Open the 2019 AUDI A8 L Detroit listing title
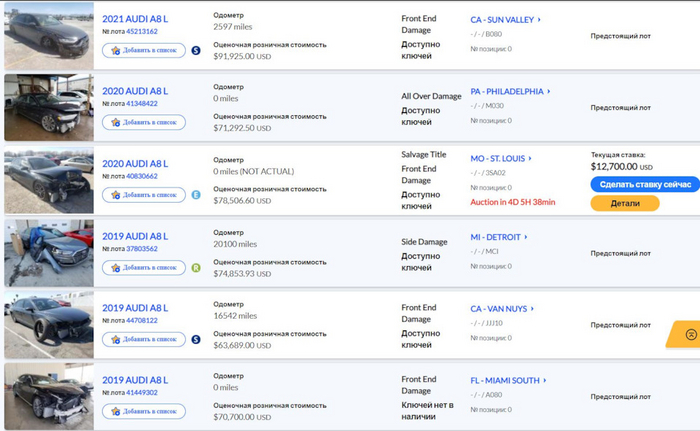 135,236
